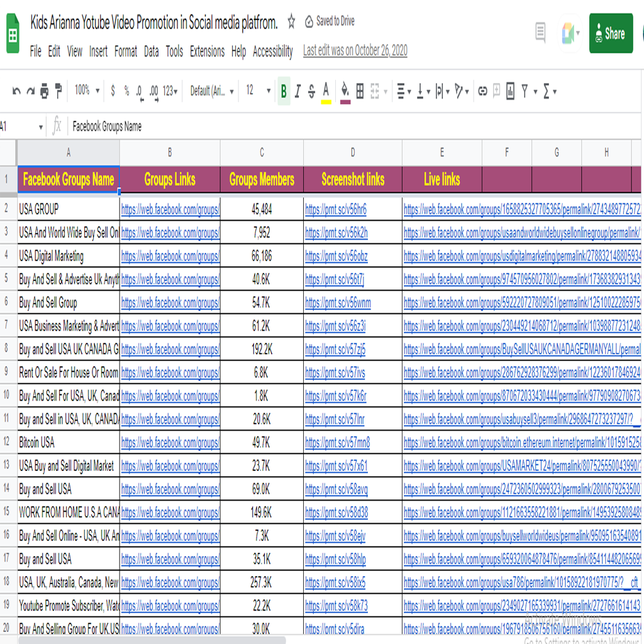Open the Extensions menu
The image size is (644, 644).
pyautogui.click(x=208, y=52)
